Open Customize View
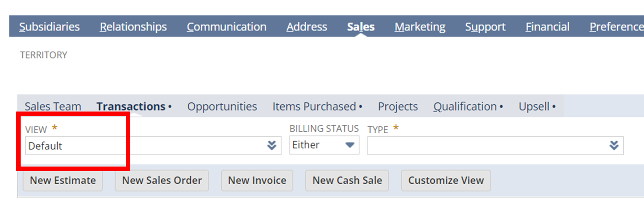This screenshot has height=198, width=644. [446, 180]
